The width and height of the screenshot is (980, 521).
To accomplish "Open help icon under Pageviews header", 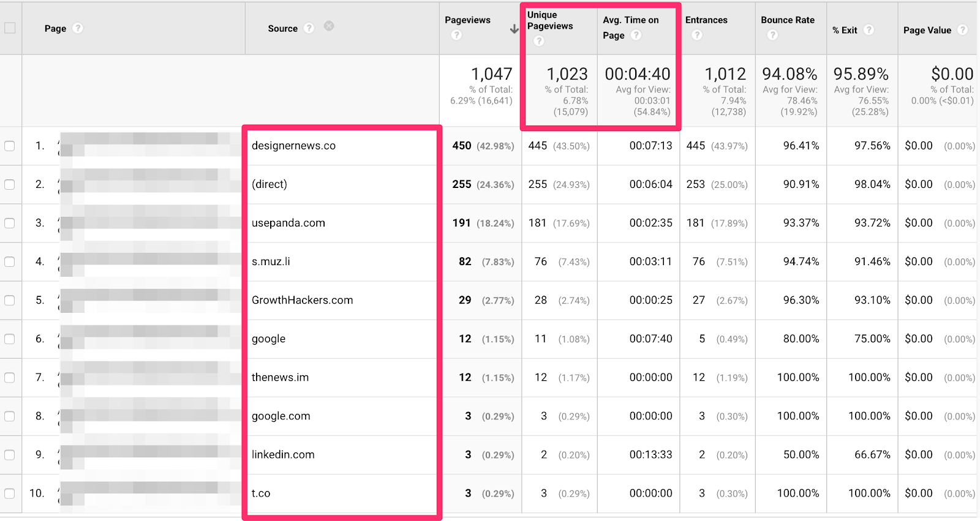I will tap(456, 36).
